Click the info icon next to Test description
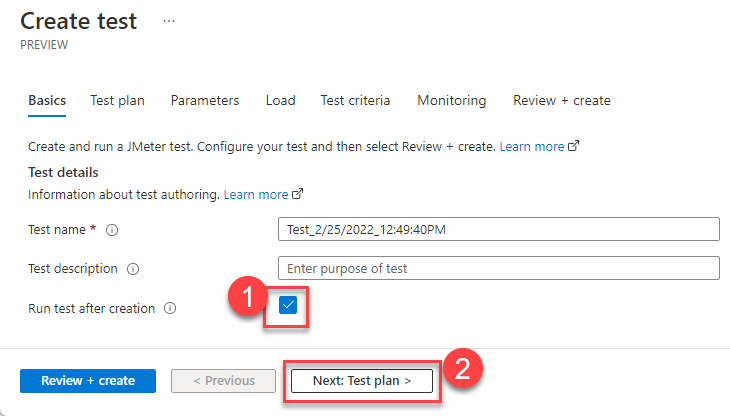This screenshot has height=416, width=730. coord(133,269)
